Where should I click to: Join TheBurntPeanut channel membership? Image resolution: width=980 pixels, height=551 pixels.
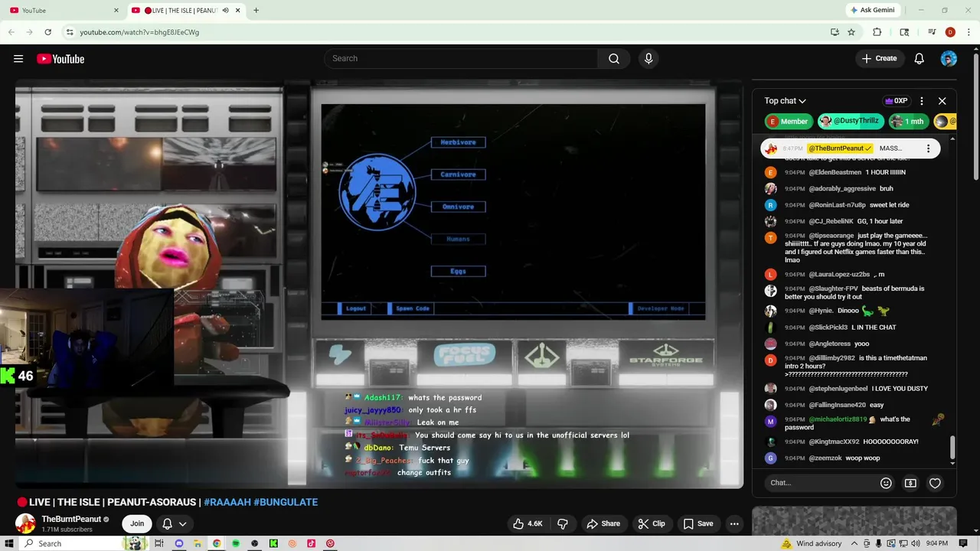click(137, 524)
